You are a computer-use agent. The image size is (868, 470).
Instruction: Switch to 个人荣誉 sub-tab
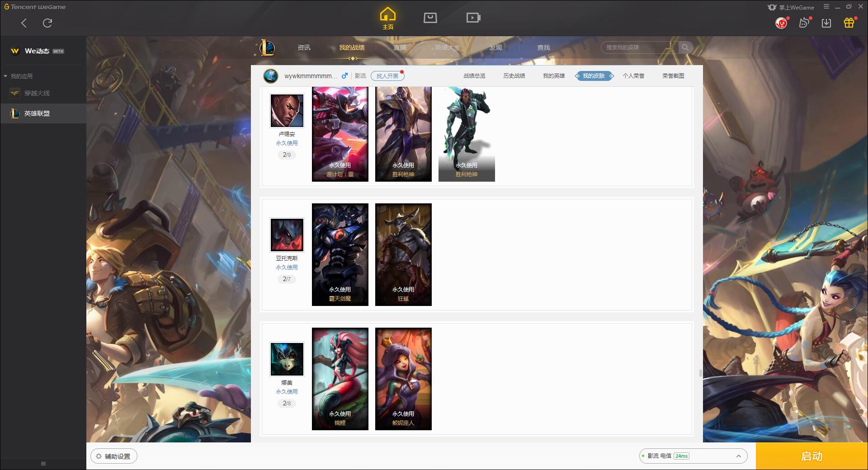tap(633, 76)
